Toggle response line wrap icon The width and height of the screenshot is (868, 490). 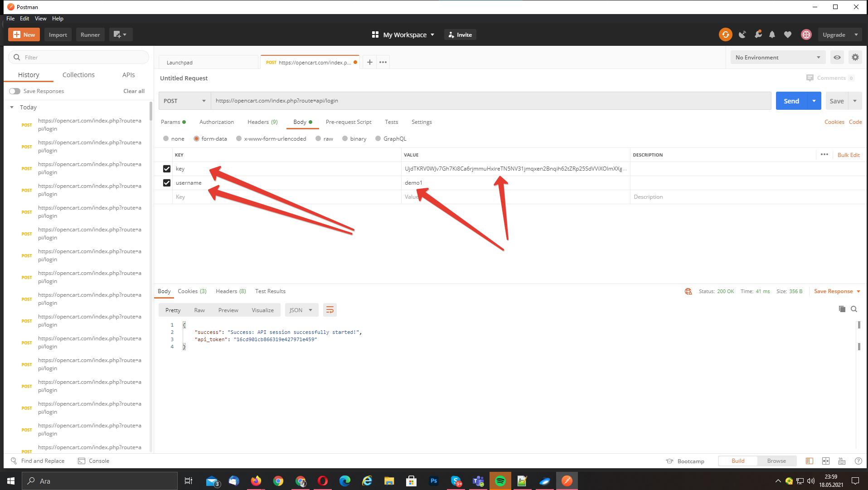(x=330, y=310)
